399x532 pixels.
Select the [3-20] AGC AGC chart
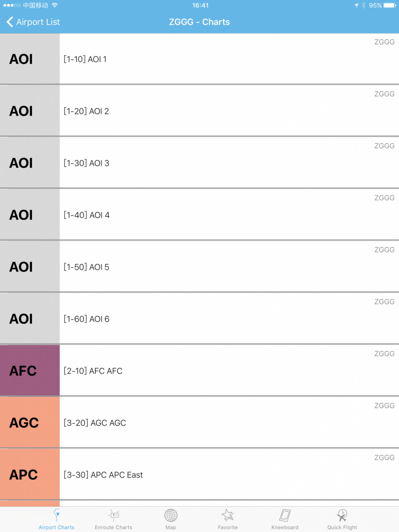pyautogui.click(x=199, y=423)
